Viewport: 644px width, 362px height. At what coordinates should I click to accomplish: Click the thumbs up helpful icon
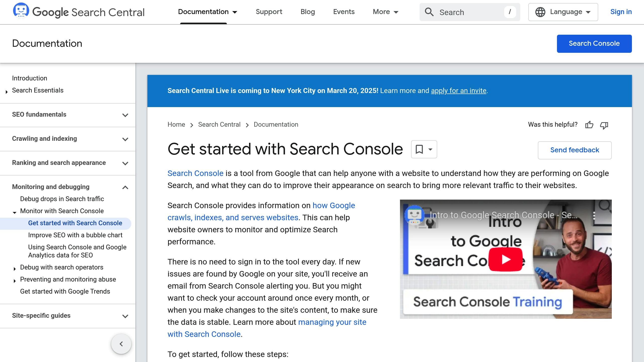pos(589,125)
